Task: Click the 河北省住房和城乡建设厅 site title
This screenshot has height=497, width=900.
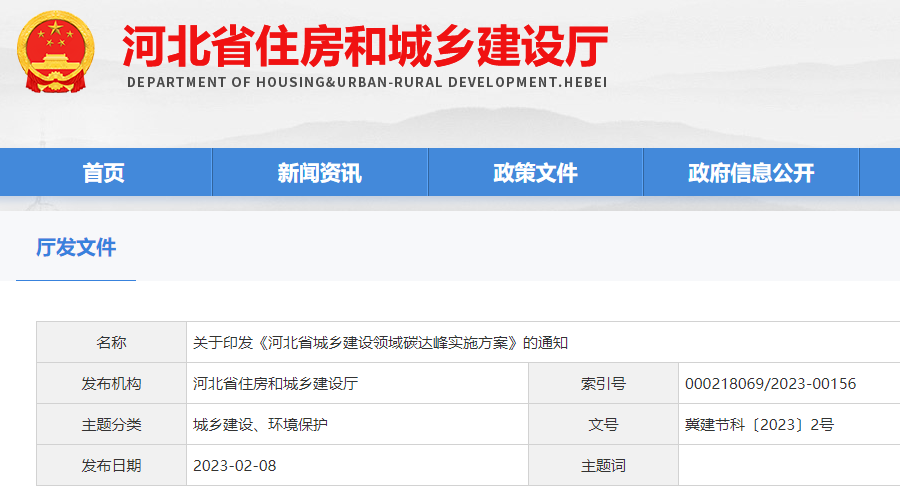Action: click(366, 46)
